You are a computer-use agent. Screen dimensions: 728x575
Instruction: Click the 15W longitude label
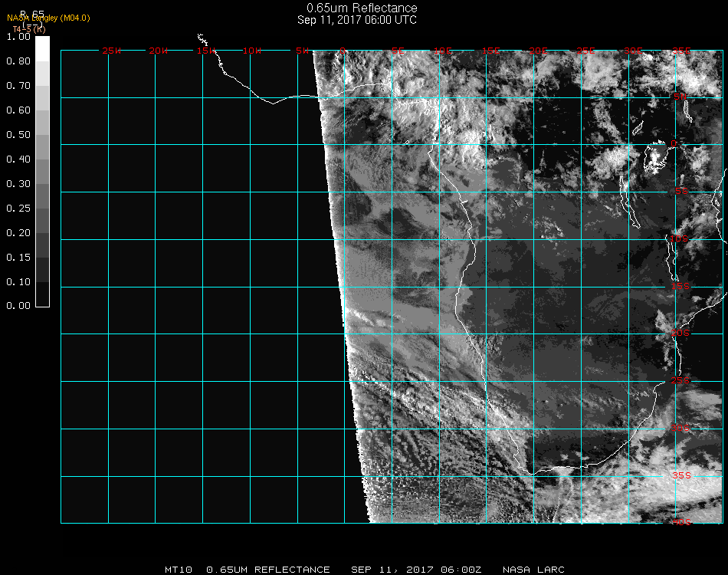pos(205,51)
